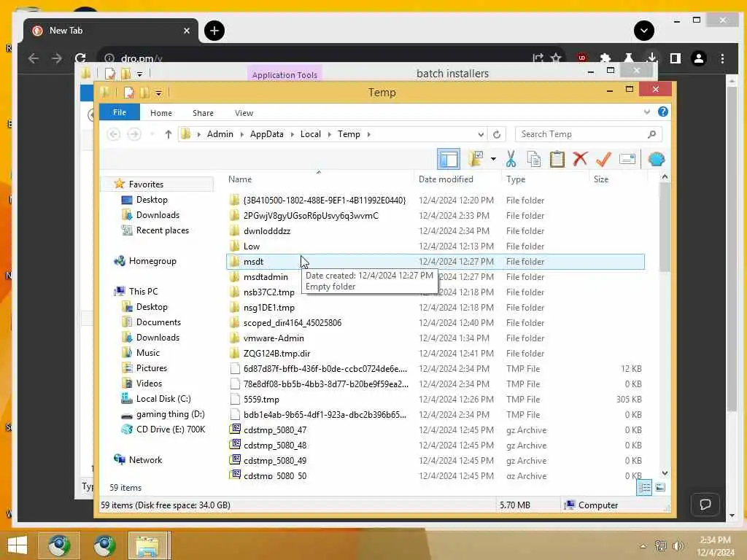Cut selection with the scissors icon
The width and height of the screenshot is (747, 560).
(511, 159)
